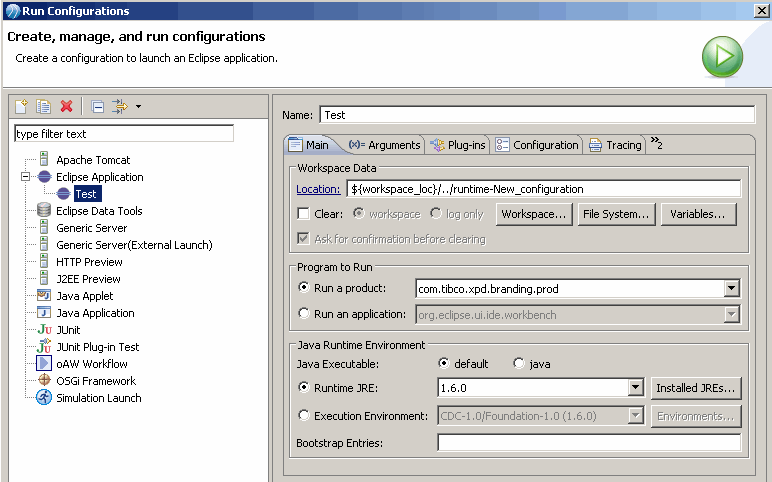
Task: Select the java executable radio button
Action: pos(518,363)
